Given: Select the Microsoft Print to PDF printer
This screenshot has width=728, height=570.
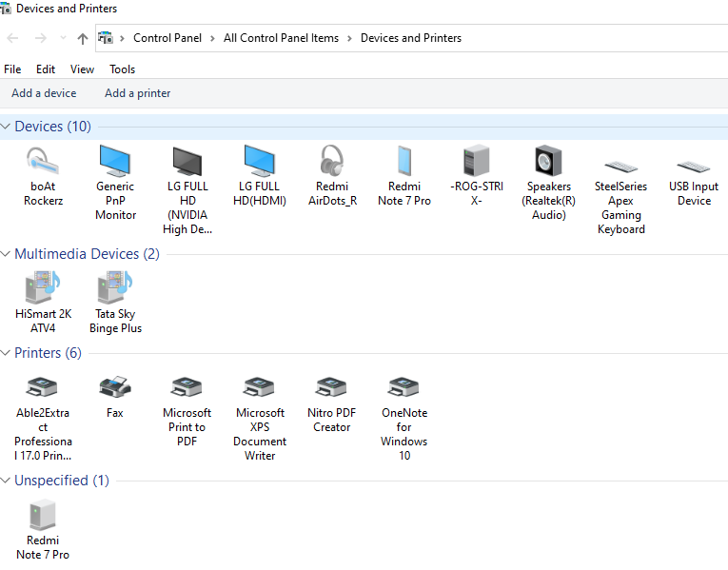Looking at the screenshot, I should pyautogui.click(x=187, y=387).
